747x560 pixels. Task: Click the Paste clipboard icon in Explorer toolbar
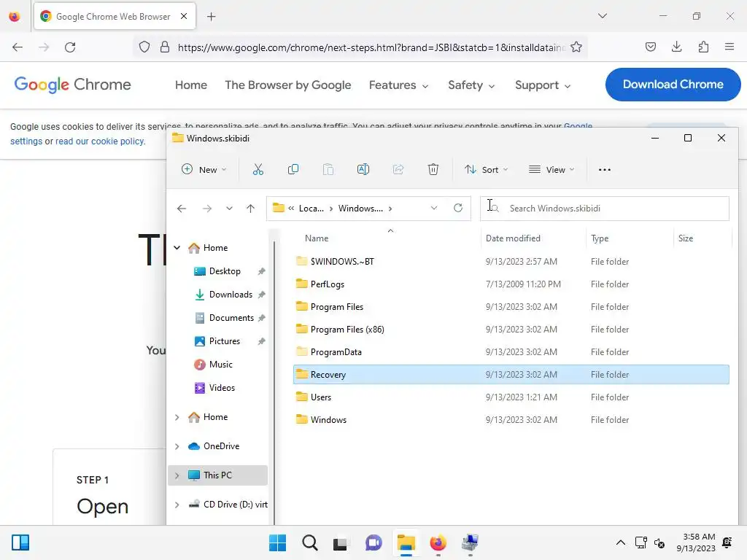[328, 169]
